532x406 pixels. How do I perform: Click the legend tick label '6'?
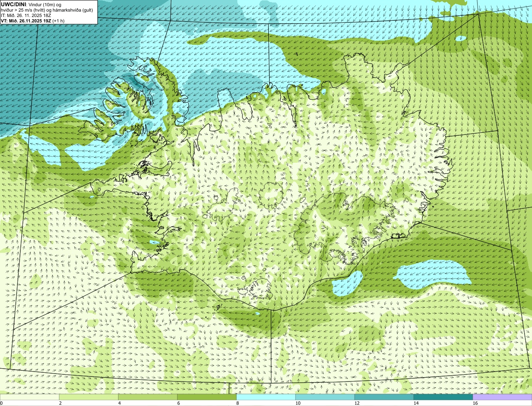click(x=179, y=403)
